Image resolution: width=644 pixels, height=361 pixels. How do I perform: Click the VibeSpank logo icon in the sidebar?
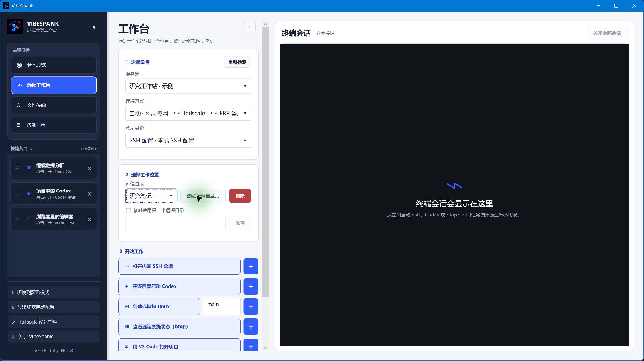[x=15, y=27]
